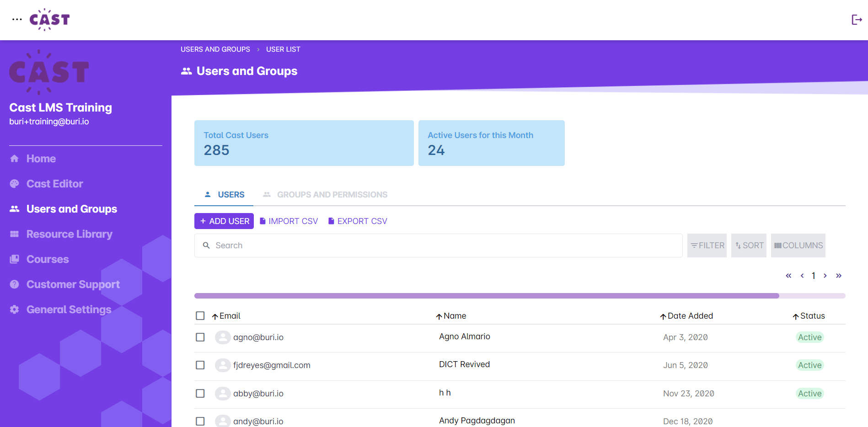
Task: Toggle the select-all checkbox in the table header
Action: [200, 316]
